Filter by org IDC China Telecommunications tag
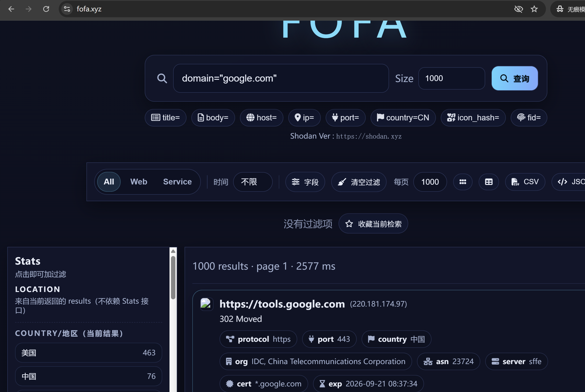Image resolution: width=585 pixels, height=392 pixels. 316,361
